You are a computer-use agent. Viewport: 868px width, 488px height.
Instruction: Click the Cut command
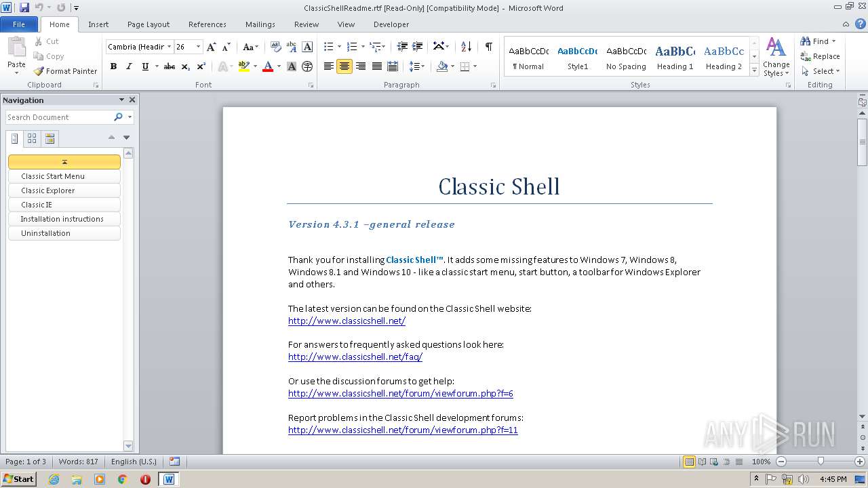(47, 41)
